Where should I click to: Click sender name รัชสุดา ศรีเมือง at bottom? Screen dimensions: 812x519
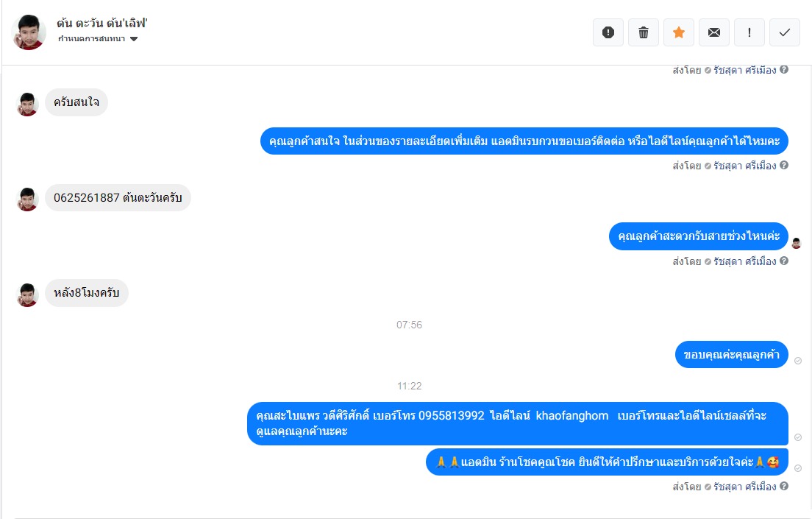point(744,487)
